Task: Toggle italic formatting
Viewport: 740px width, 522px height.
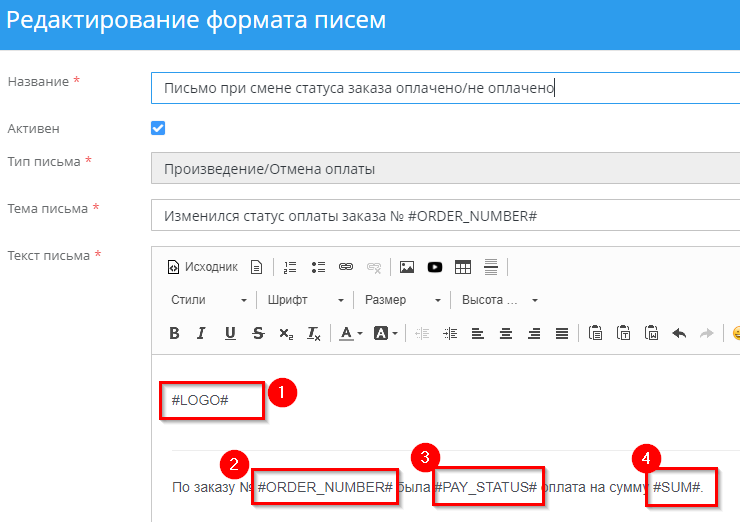Action: 201,333
